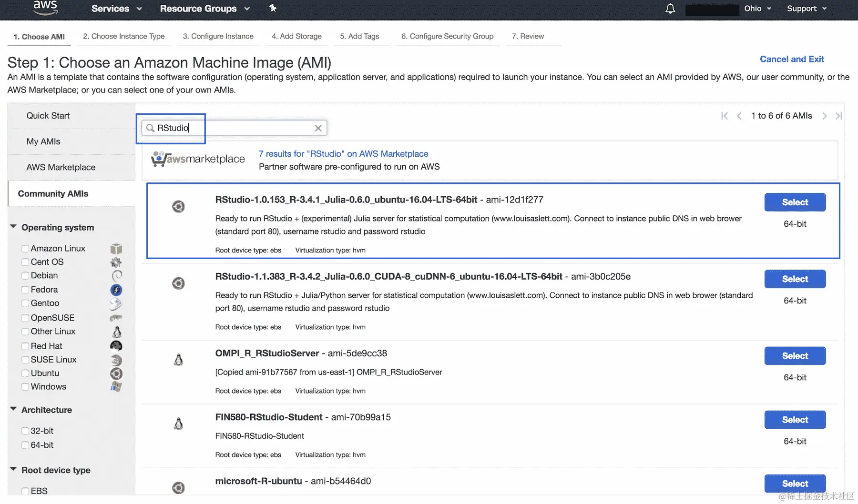The image size is (858, 504).
Task: Enable the Ubuntu operating system filter
Action: point(25,373)
